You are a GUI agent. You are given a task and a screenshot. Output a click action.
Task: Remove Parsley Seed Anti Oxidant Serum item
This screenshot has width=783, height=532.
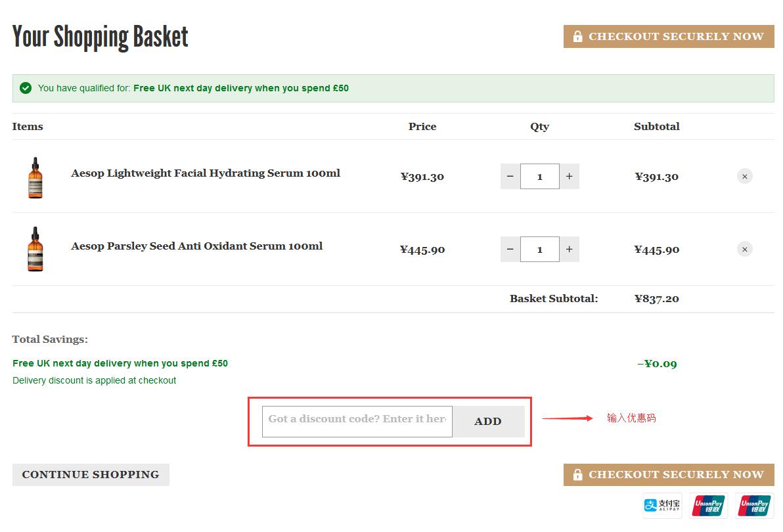click(x=744, y=249)
